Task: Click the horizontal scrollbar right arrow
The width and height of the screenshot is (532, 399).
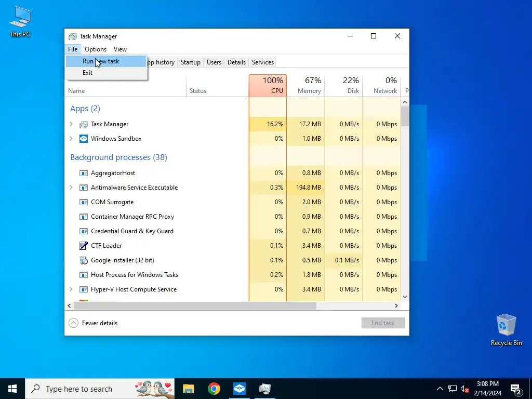Action: pyautogui.click(x=396, y=305)
